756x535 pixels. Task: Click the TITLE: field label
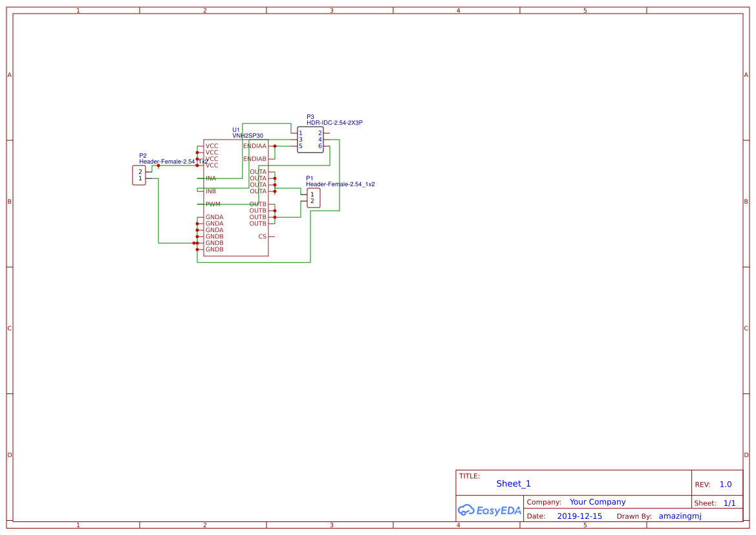point(469,476)
